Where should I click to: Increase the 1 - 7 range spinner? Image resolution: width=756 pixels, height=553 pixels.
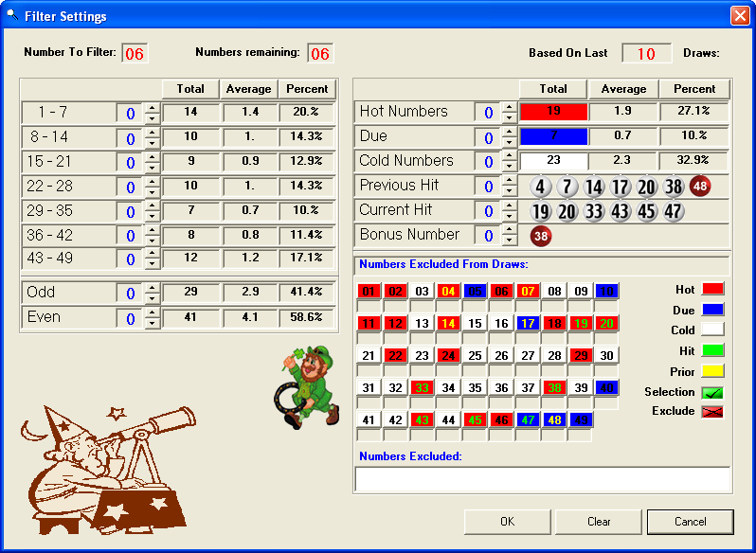[x=152, y=108]
